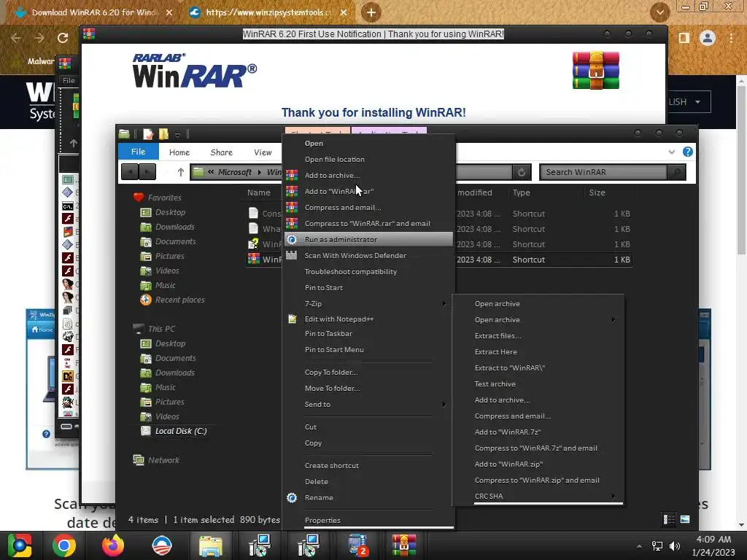
Task: Switch to the Explorer Share ribbon tab
Action: click(222, 152)
